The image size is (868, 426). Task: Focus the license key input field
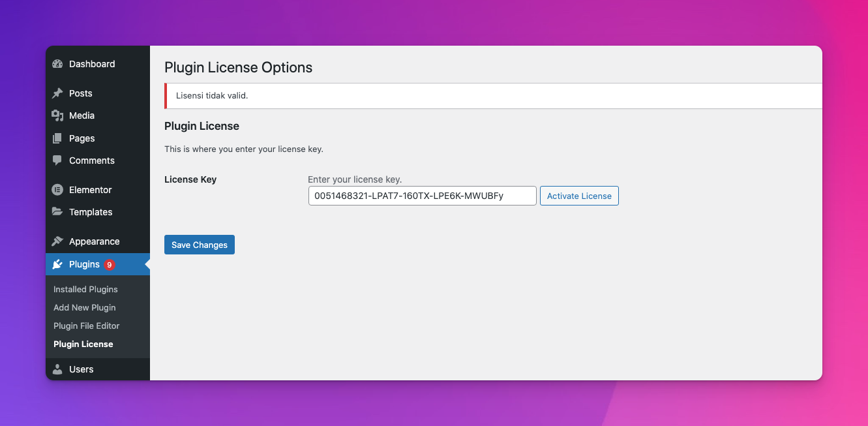pyautogui.click(x=422, y=196)
